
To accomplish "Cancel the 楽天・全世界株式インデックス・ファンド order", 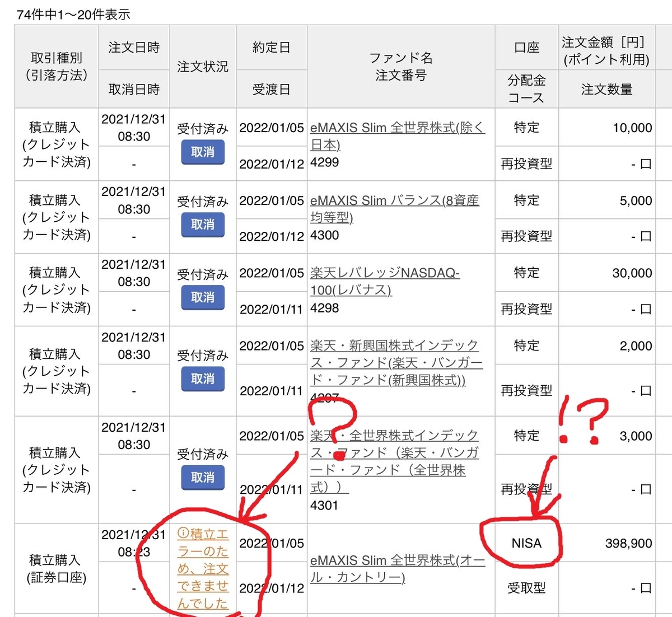I will click(x=203, y=478).
